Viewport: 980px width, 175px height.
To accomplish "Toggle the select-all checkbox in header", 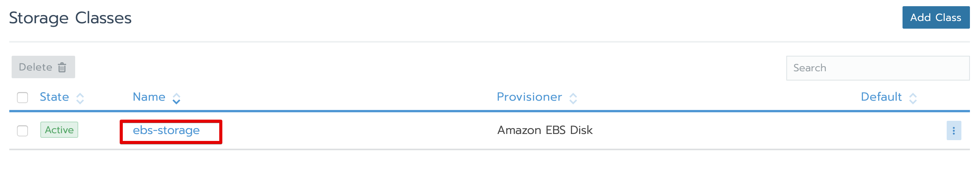I will tap(22, 98).
